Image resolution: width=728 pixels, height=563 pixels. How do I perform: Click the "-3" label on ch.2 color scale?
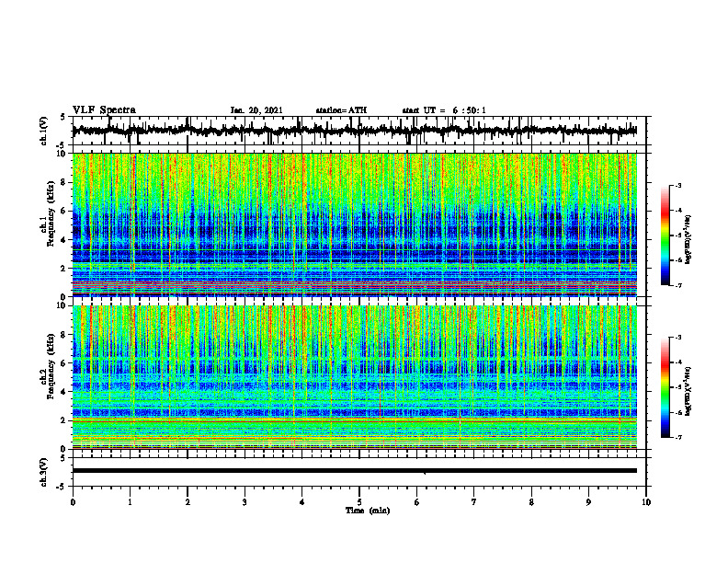click(x=677, y=338)
